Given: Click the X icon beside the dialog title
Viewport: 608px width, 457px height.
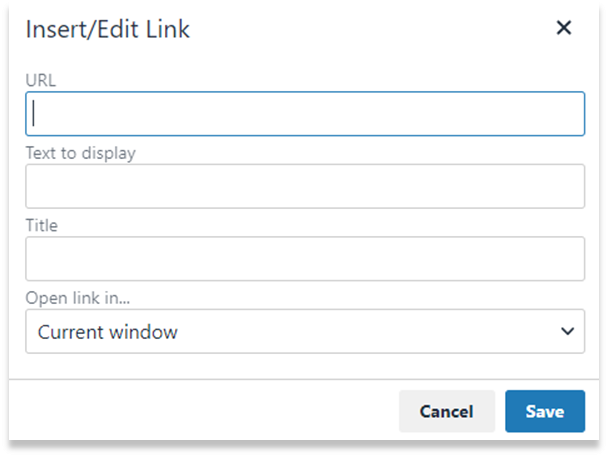Looking at the screenshot, I should pyautogui.click(x=563, y=28).
